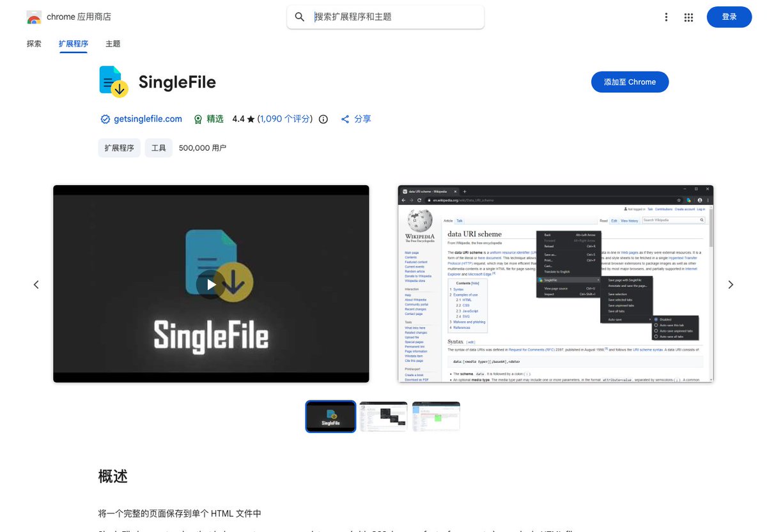Open the Google apps grid
The width and height of the screenshot is (767, 532).
pyautogui.click(x=688, y=17)
